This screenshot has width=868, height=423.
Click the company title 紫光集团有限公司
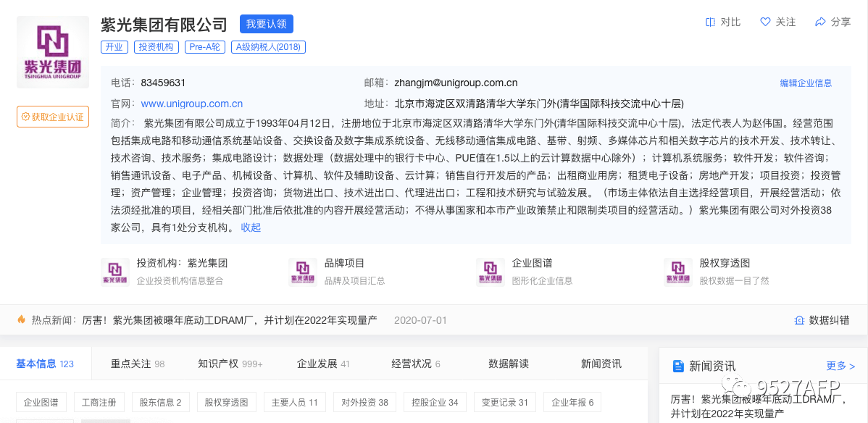[x=164, y=25]
